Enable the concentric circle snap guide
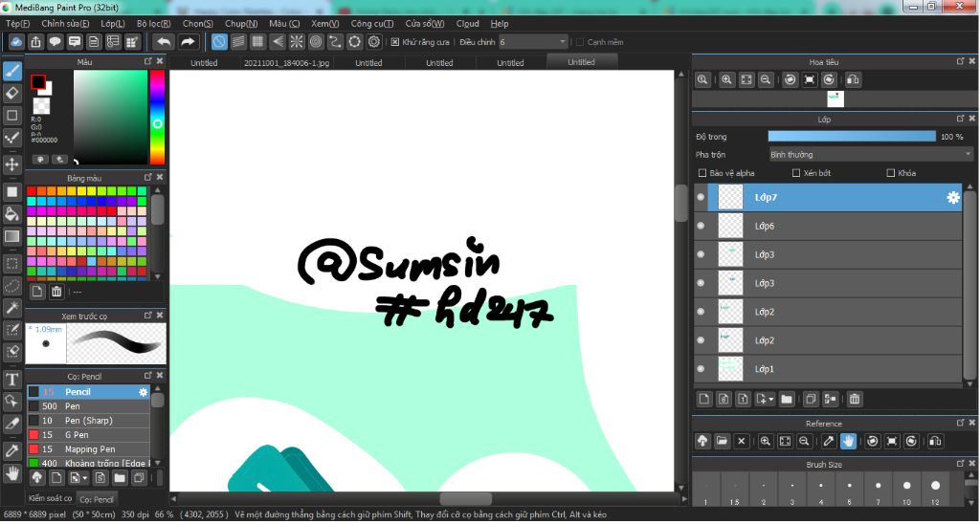 [316, 42]
